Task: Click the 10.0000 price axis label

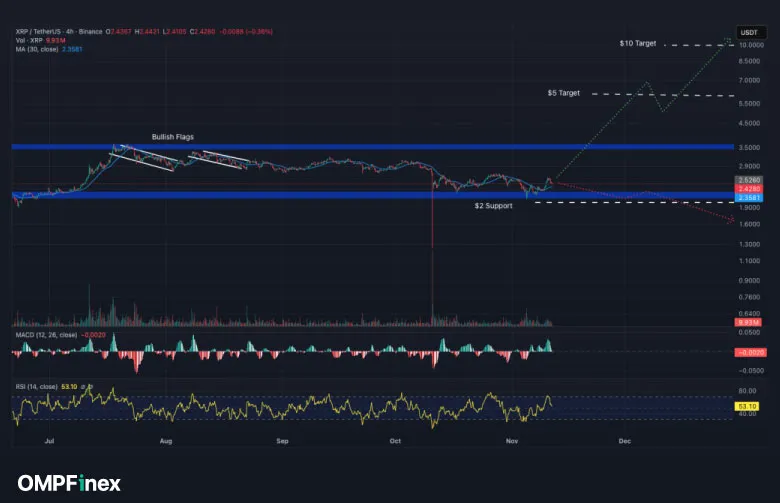Action: coord(750,45)
